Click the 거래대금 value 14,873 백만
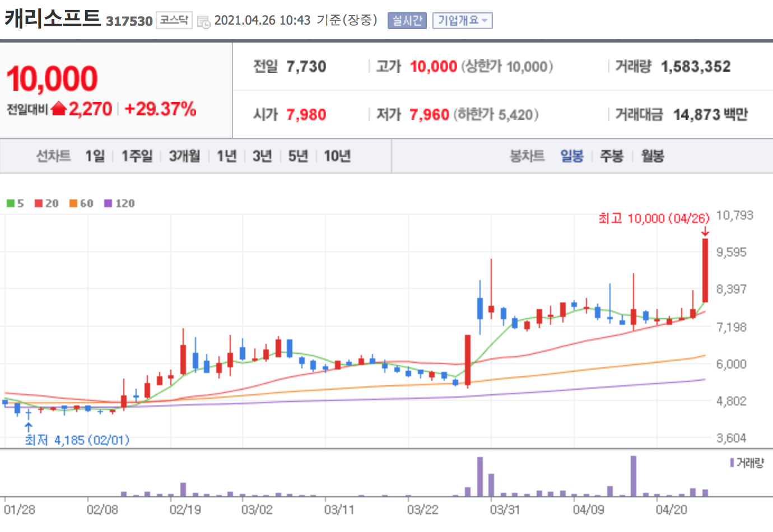 [710, 115]
